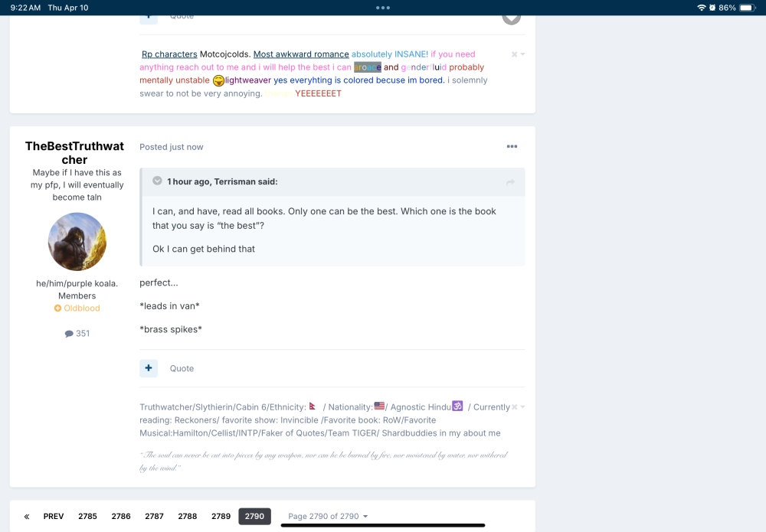Tap the Wi-Fi status icon
The height and width of the screenshot is (532, 766).
coord(702,8)
